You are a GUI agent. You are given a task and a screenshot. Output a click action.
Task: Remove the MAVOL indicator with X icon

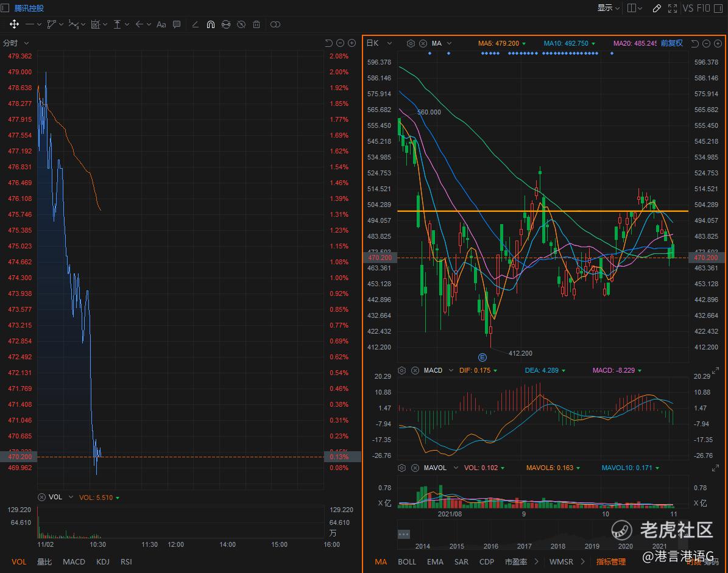pos(415,468)
